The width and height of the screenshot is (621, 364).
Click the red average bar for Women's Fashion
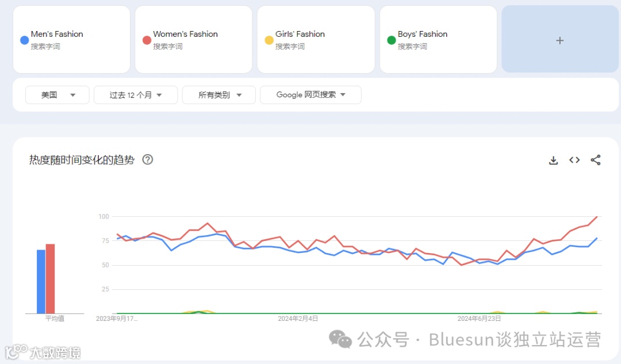pyautogui.click(x=50, y=279)
